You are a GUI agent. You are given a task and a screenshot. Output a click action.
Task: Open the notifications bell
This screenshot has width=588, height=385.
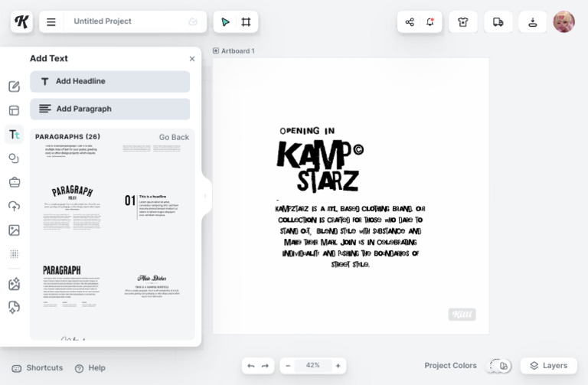click(x=430, y=22)
